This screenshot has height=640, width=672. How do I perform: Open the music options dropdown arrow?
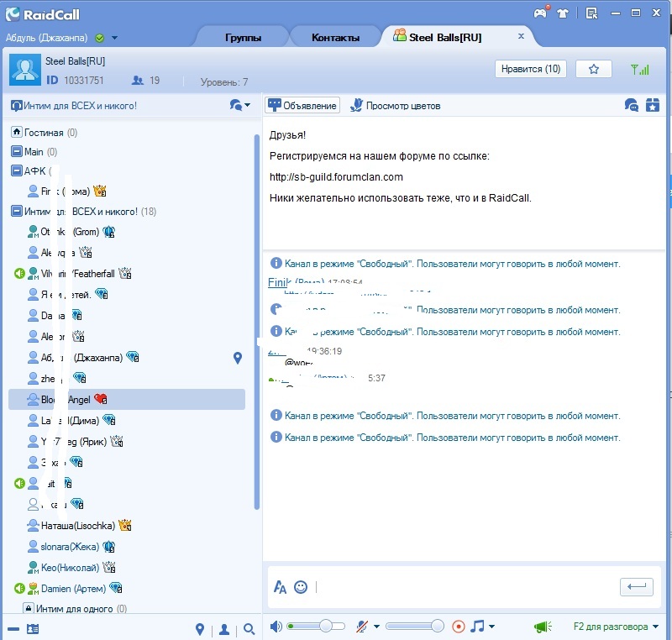(491, 627)
